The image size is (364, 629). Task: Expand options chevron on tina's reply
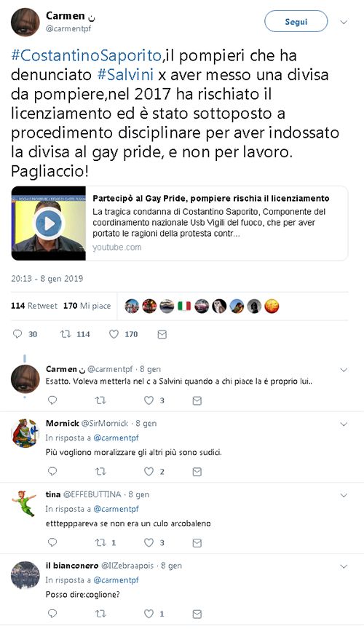pos(344,496)
